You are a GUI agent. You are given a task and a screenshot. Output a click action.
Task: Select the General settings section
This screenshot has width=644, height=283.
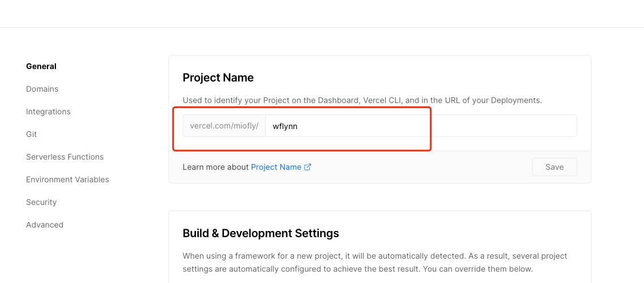tap(41, 66)
